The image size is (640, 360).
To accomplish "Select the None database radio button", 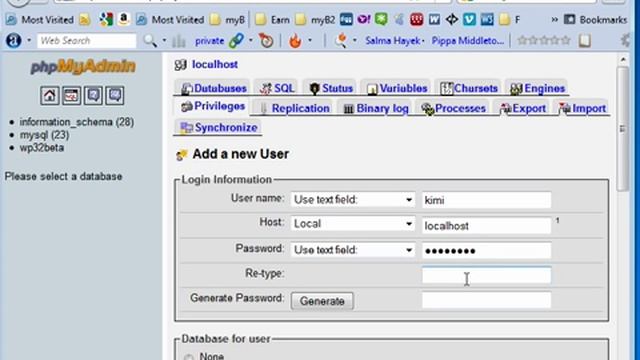I will pos(188,357).
